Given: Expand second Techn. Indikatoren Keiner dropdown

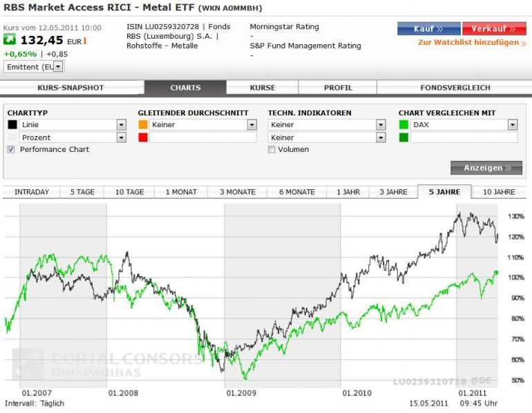Looking at the screenshot, I should pyautogui.click(x=381, y=137).
